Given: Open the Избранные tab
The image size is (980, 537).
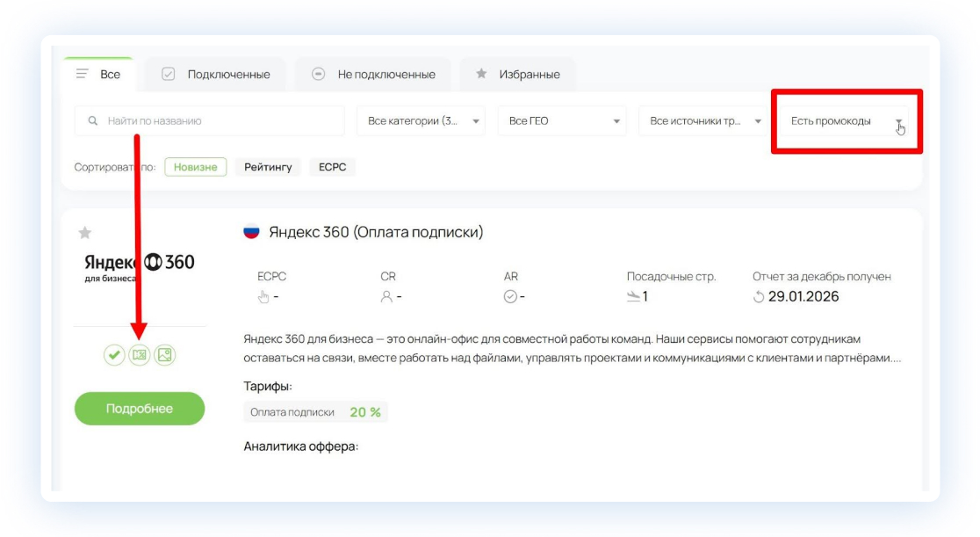Looking at the screenshot, I should click(x=517, y=75).
